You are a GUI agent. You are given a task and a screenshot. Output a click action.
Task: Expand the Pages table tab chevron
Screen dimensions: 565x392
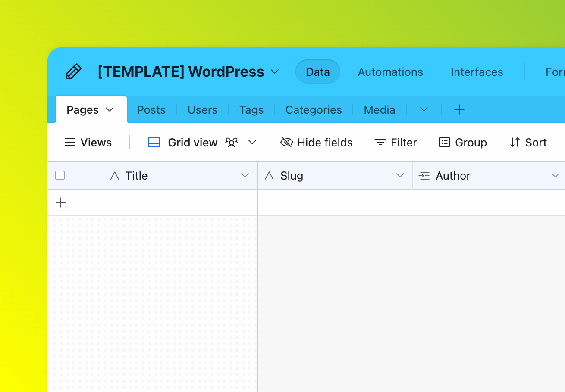tap(110, 109)
